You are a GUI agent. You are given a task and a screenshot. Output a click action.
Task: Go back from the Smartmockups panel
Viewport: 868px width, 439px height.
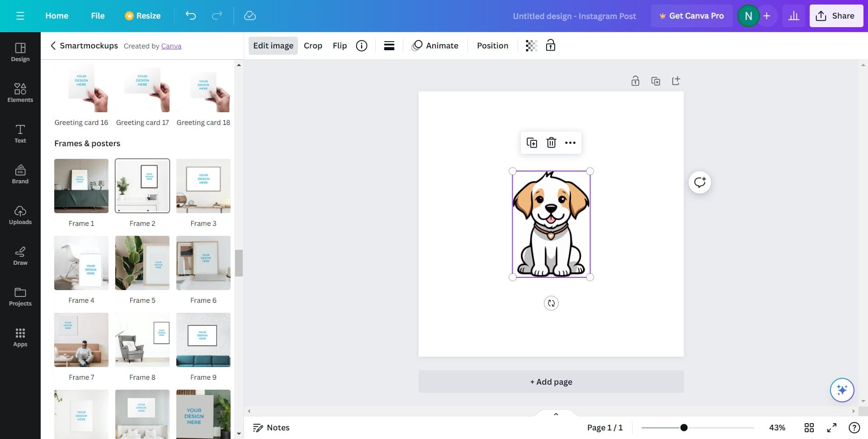53,46
